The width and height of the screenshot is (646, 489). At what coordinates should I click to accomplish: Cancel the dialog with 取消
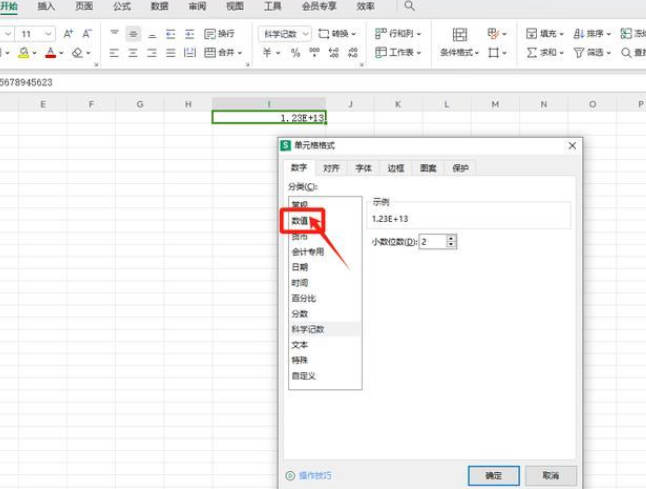click(551, 476)
